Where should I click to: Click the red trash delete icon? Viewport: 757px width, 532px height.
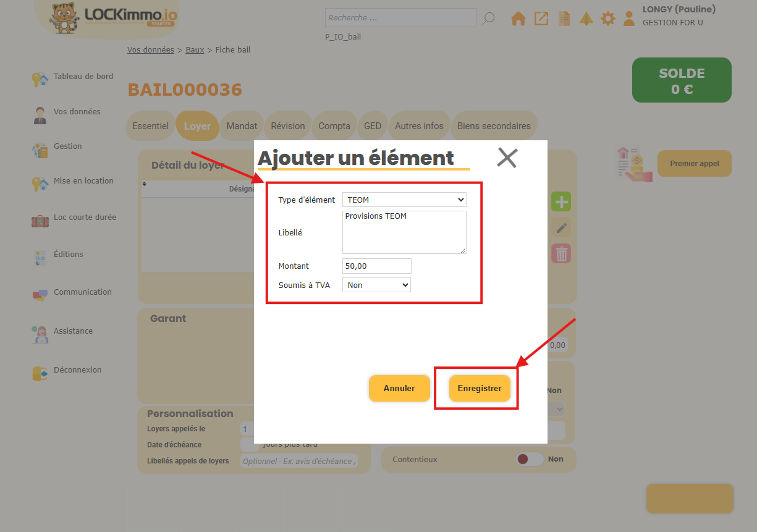(x=561, y=254)
